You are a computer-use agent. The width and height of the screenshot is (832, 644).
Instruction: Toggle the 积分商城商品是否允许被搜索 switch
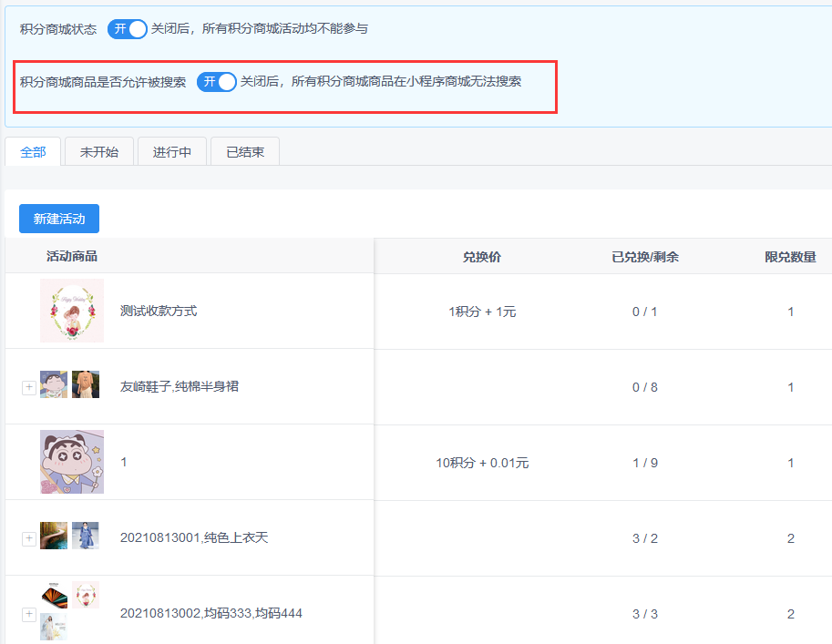[x=217, y=82]
